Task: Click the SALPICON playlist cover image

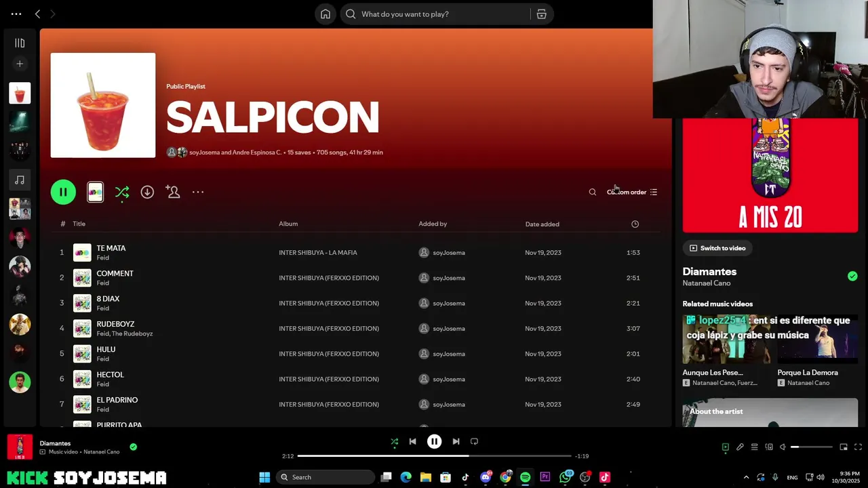Action: tap(103, 105)
